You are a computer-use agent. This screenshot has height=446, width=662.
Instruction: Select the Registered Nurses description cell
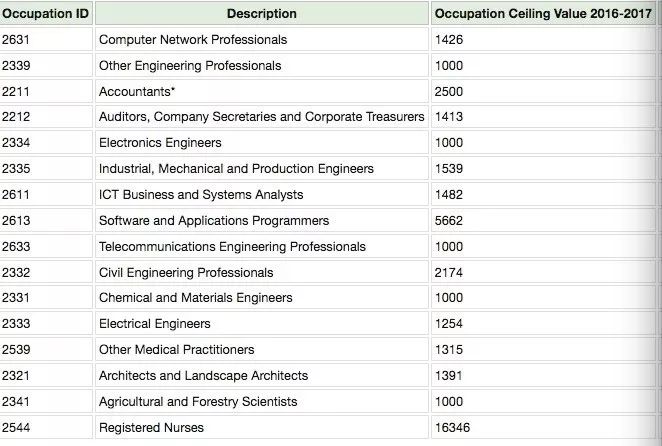(151, 428)
